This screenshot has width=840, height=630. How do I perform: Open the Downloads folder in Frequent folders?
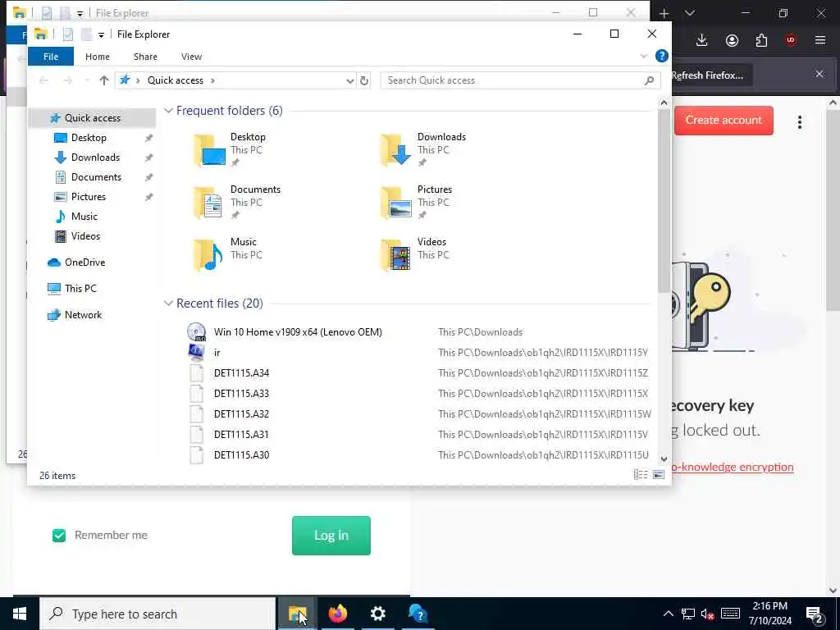click(x=423, y=149)
